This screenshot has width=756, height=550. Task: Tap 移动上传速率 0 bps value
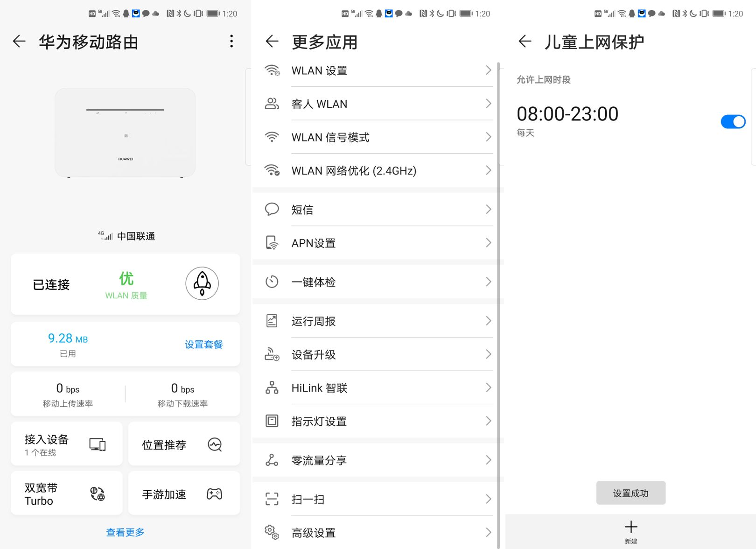click(68, 388)
